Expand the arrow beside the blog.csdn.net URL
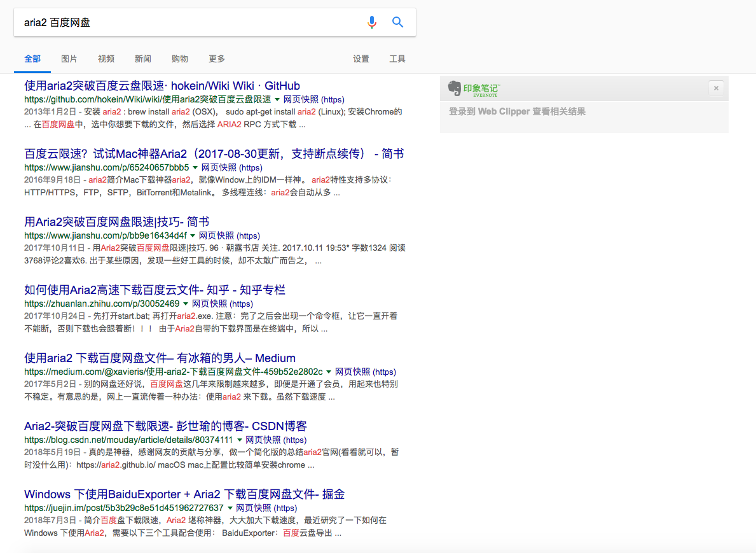The width and height of the screenshot is (756, 553). (239, 440)
